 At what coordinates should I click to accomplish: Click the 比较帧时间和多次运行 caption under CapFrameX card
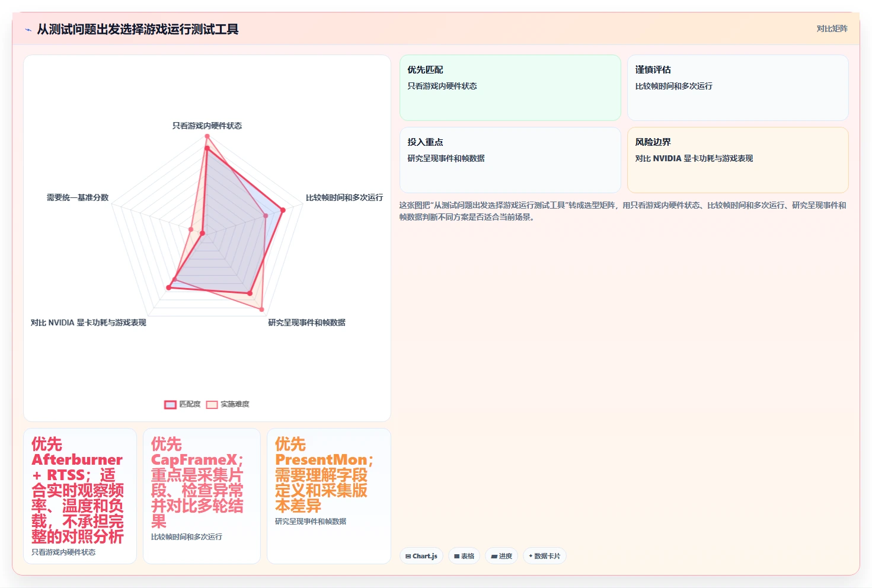coord(186,536)
